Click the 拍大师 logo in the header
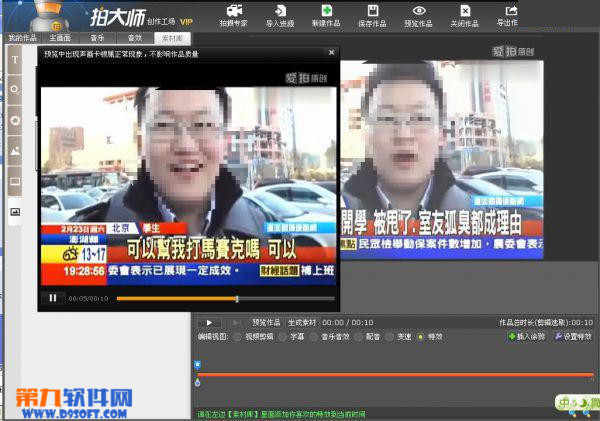The height and width of the screenshot is (421, 600). pyautogui.click(x=118, y=18)
